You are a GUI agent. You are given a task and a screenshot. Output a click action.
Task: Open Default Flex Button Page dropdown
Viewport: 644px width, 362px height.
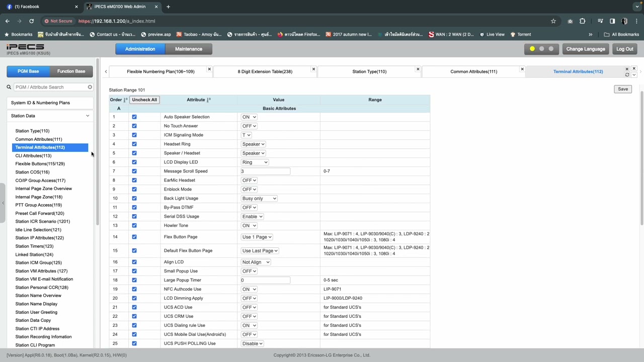260,250
